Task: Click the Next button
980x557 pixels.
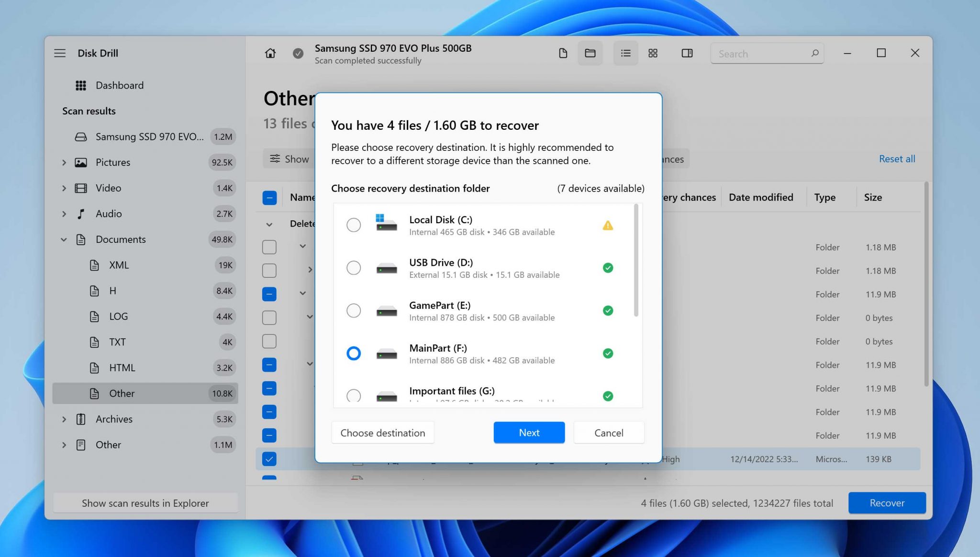Action: [529, 432]
